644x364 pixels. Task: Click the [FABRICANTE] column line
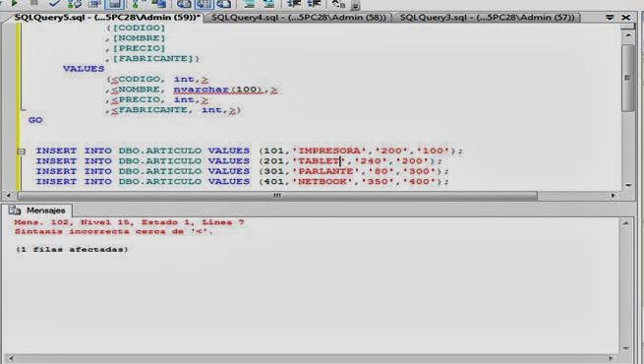click(152, 59)
